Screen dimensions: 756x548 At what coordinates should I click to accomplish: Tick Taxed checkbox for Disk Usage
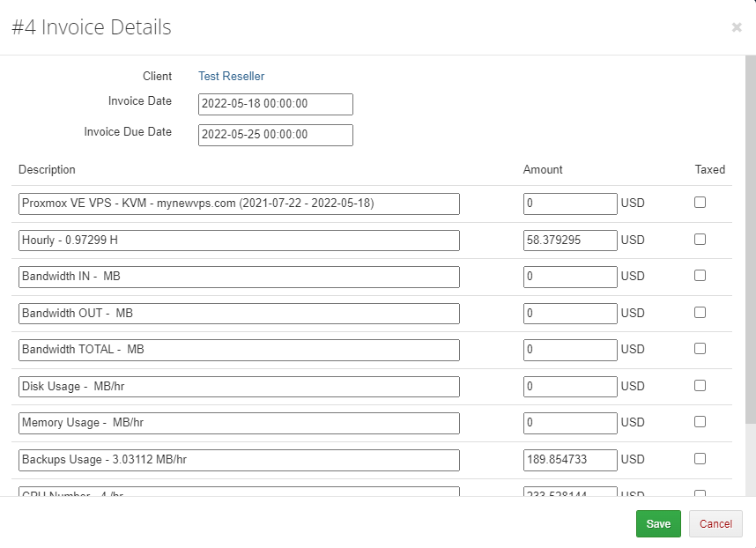point(700,386)
